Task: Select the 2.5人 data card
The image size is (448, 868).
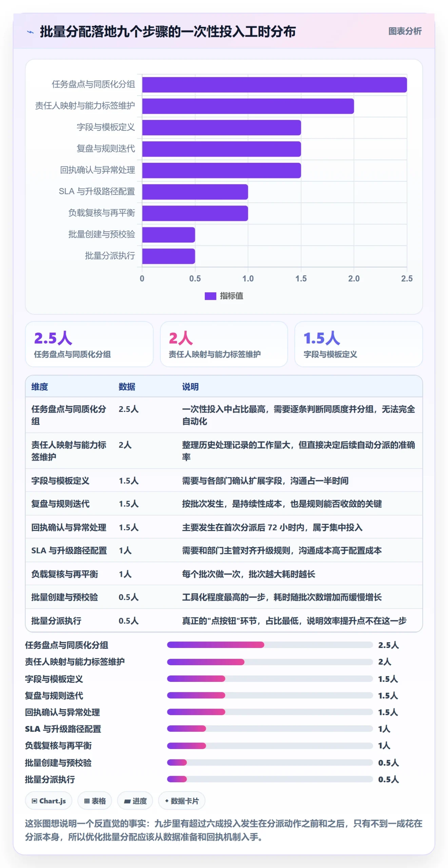Action: (x=89, y=344)
